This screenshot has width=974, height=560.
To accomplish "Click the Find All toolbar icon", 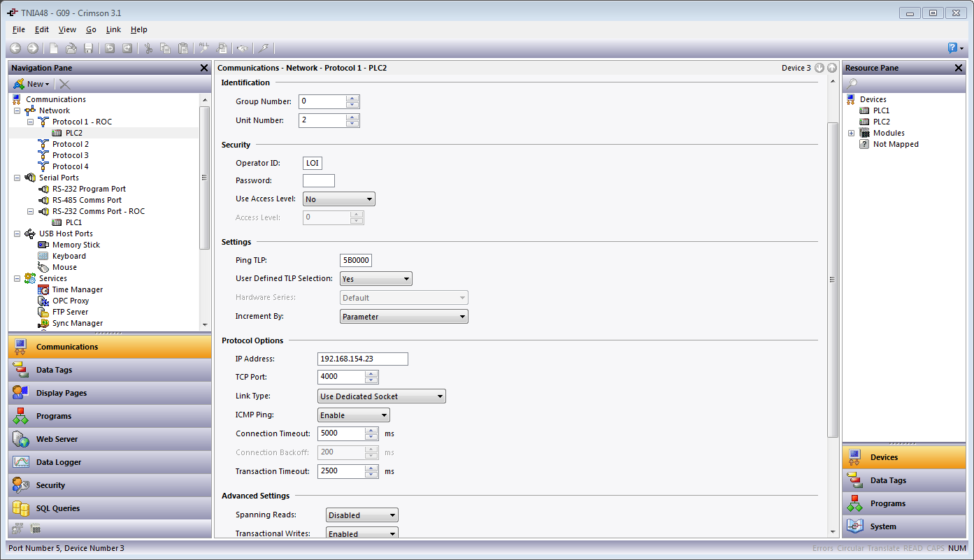I will click(x=204, y=48).
